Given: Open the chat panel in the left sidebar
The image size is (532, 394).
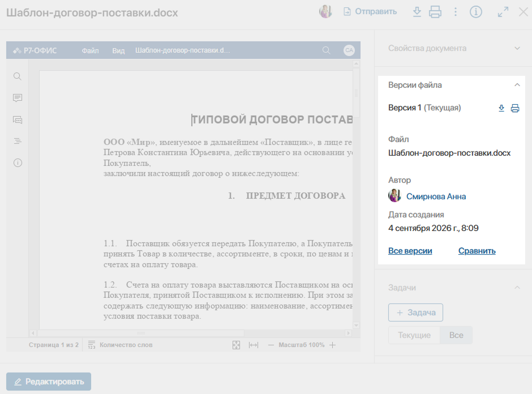Looking at the screenshot, I should tap(18, 120).
